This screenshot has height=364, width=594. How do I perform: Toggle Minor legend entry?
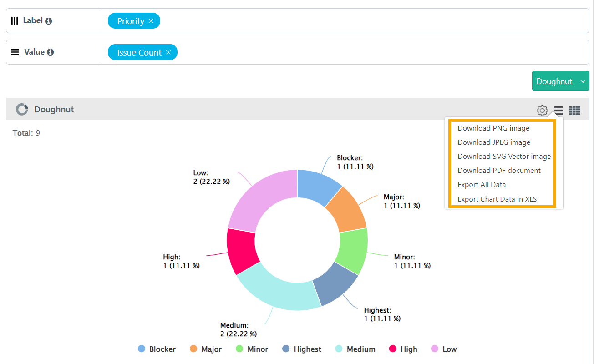pos(252,349)
